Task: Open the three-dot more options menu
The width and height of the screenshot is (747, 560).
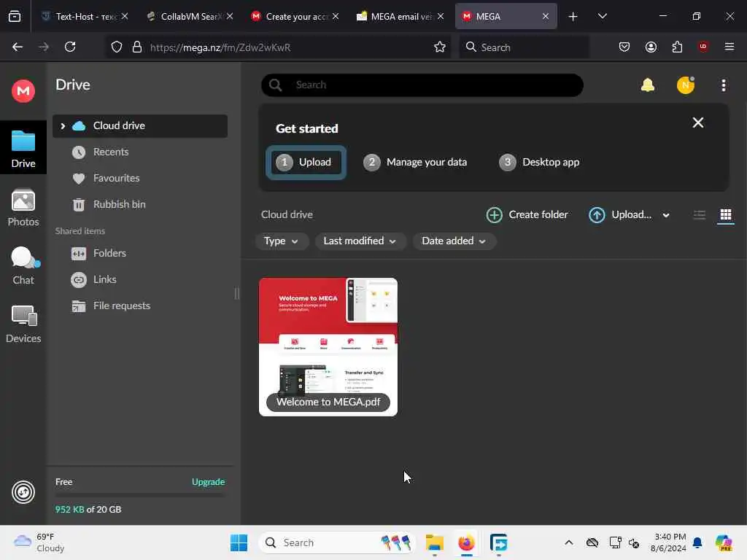Action: [723, 85]
